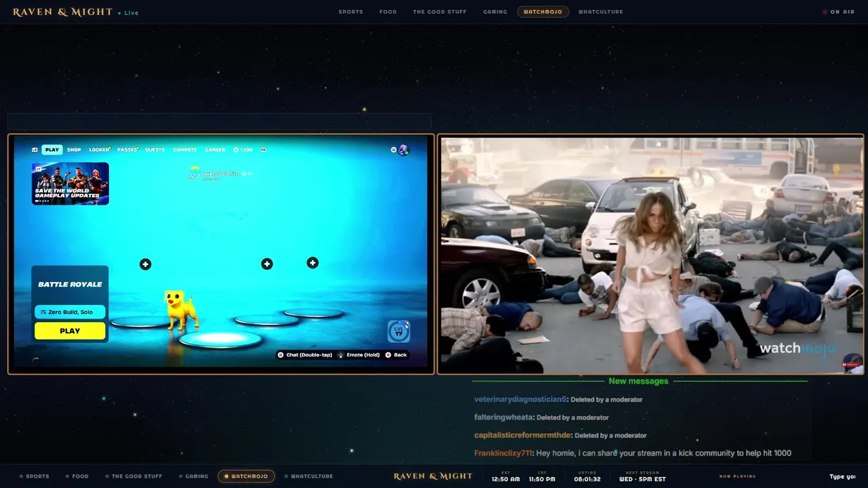The width and height of the screenshot is (868, 488).
Task: Switch to Gaming in the bottom bar
Action: point(194,476)
